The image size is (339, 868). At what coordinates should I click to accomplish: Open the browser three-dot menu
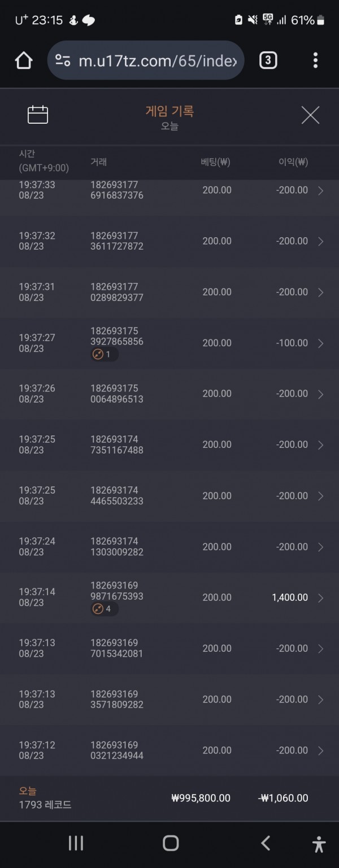[x=315, y=60]
